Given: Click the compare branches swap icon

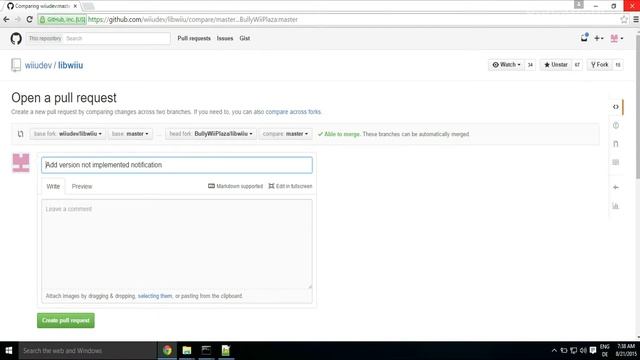Looking at the screenshot, I should click(x=20, y=134).
